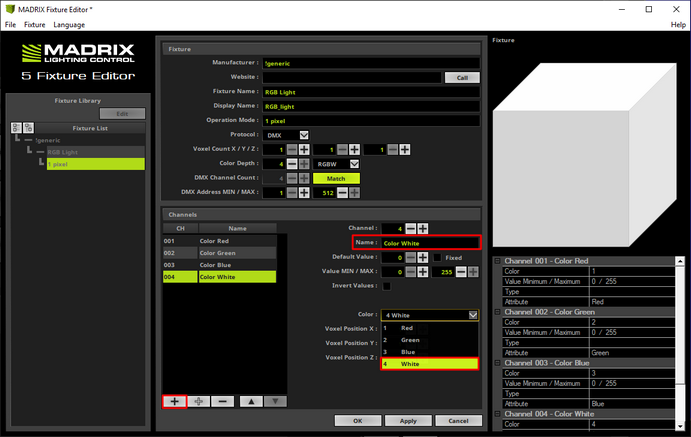Image resolution: width=691 pixels, height=437 pixels.
Task: Decrease Color Depth value
Action: pos(292,164)
